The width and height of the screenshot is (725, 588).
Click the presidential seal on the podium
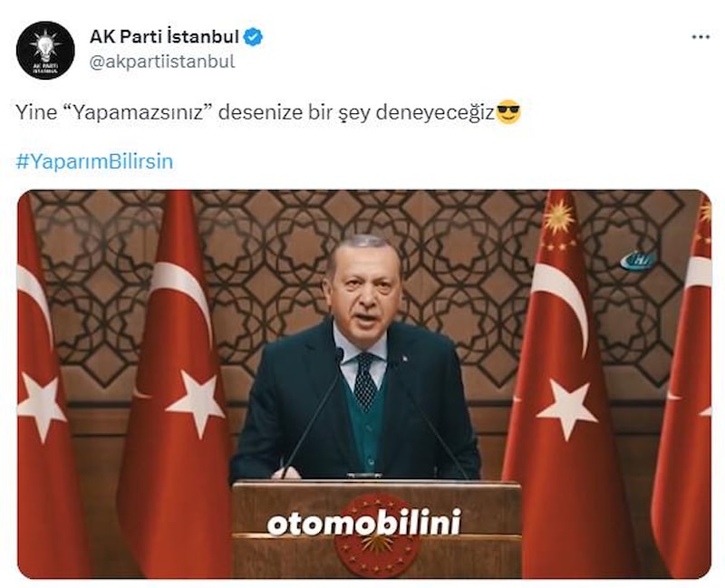pos(377,535)
